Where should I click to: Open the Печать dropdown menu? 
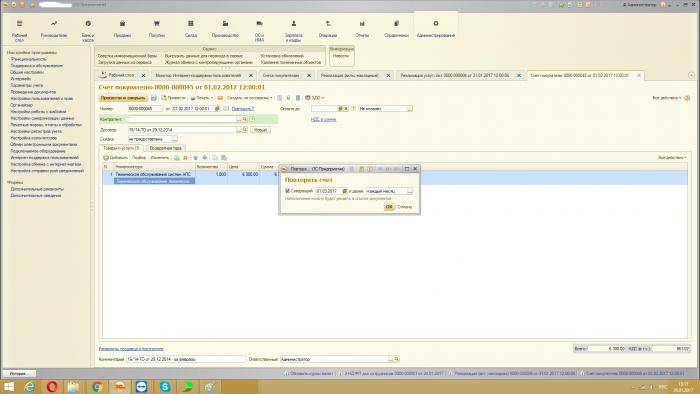pos(202,98)
